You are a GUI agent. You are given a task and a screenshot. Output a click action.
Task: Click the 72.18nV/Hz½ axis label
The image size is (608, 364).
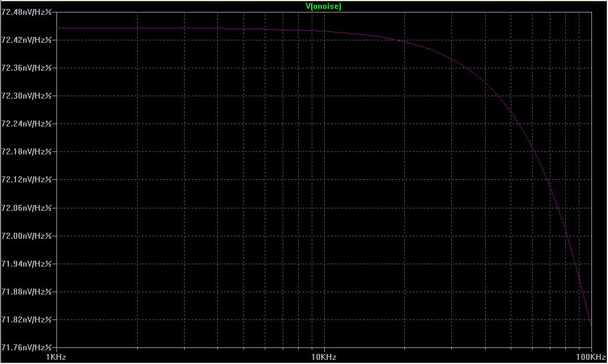click(x=26, y=151)
